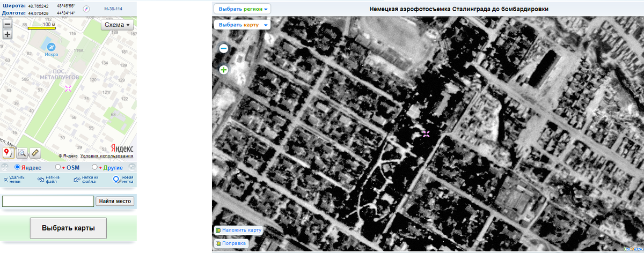The image size is (644, 253).
Task: Zoom out the aerial photo with minus icon
Action: click(224, 48)
